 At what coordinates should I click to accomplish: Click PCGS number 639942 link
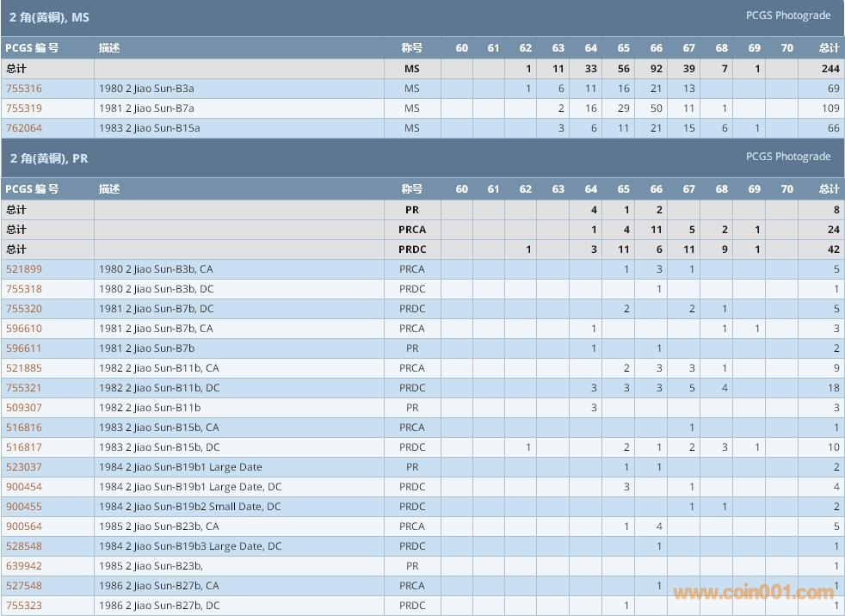click(x=24, y=566)
